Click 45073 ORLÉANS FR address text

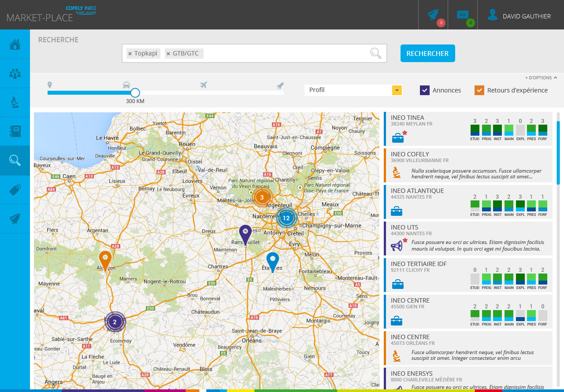413,344
